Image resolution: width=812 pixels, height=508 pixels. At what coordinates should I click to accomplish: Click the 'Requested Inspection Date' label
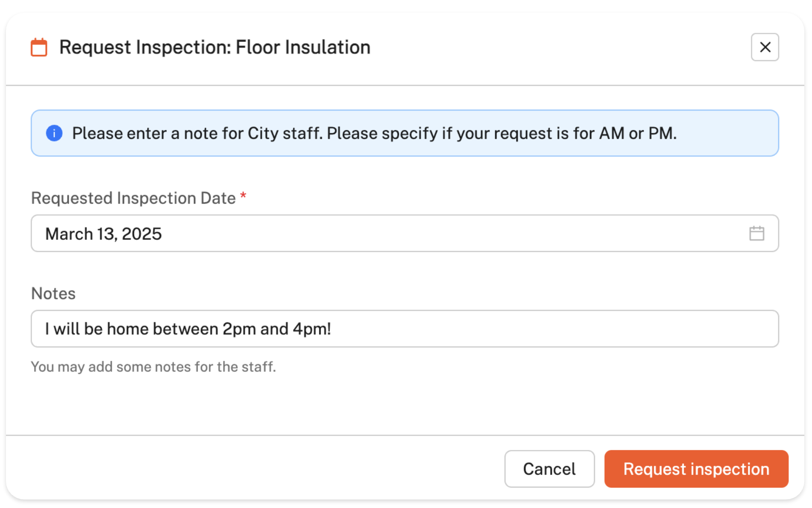point(133,198)
